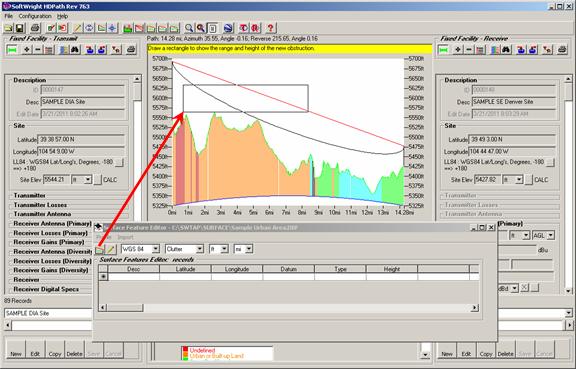Click the Transmit Latitude input field
Viewport: 576px width, 369px height.
tap(81, 140)
